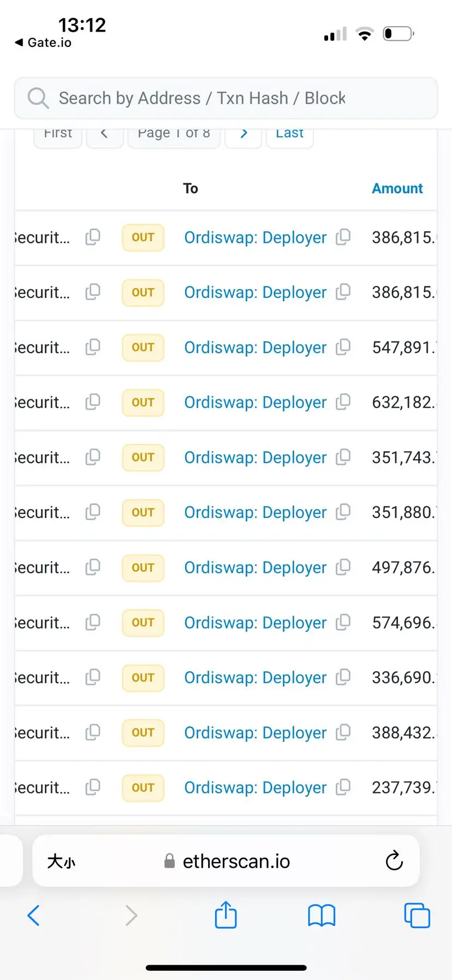Go back in Safari history
Viewport: 452px width, 980px height.
tap(34, 915)
